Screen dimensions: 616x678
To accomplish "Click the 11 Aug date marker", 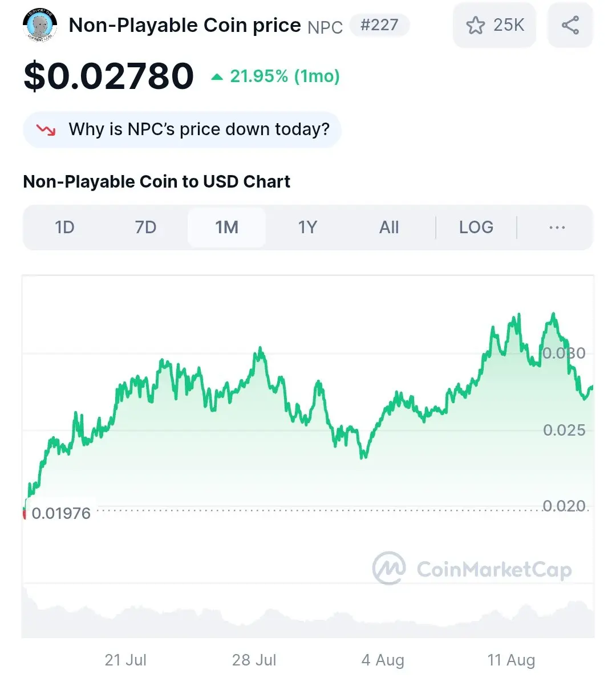I will pyautogui.click(x=511, y=660).
